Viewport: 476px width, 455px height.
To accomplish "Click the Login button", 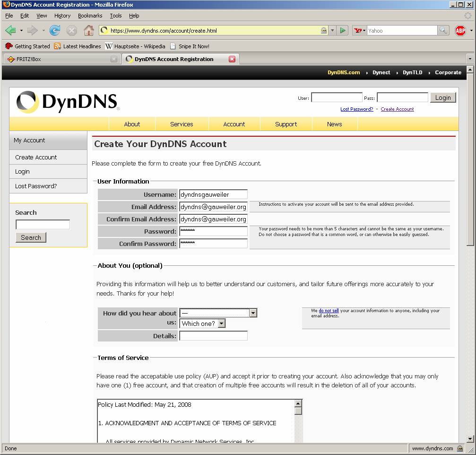I will [442, 97].
